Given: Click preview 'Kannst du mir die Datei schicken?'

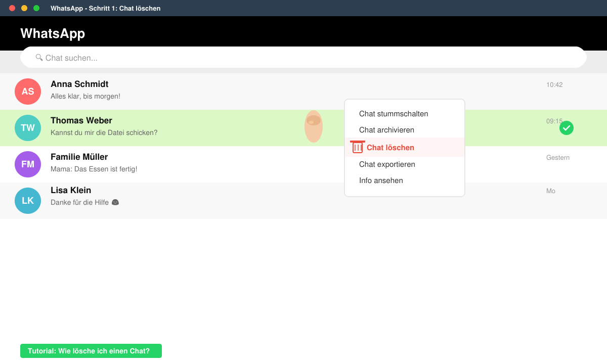Looking at the screenshot, I should 104,132.
